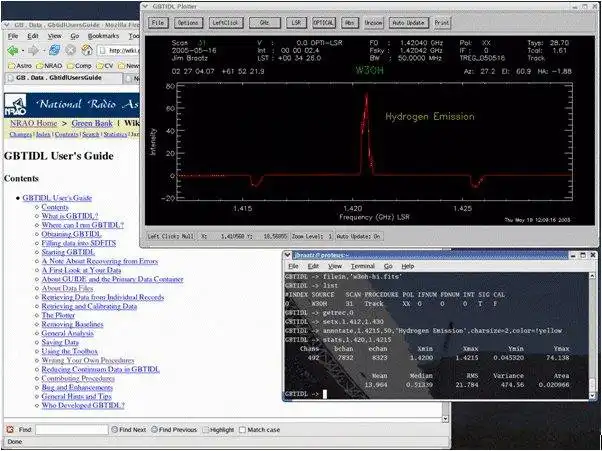
Task: Click the Print button in Plotter
Action: pos(442,23)
